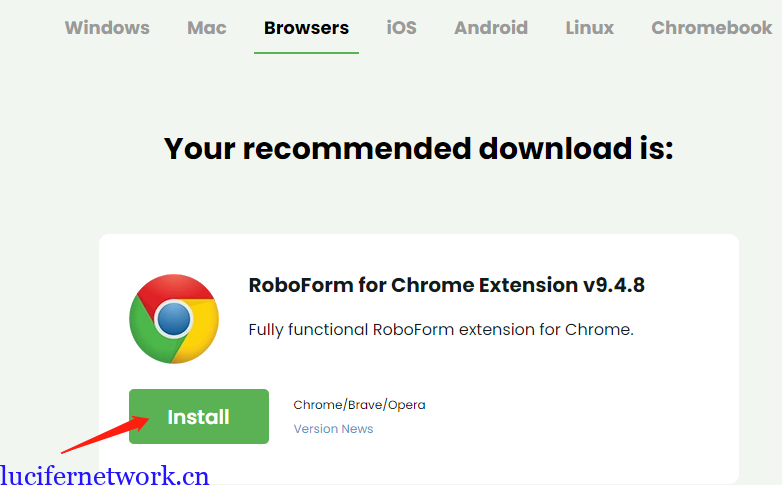Select the Browsers tab
This screenshot has height=485, width=782.
[306, 28]
